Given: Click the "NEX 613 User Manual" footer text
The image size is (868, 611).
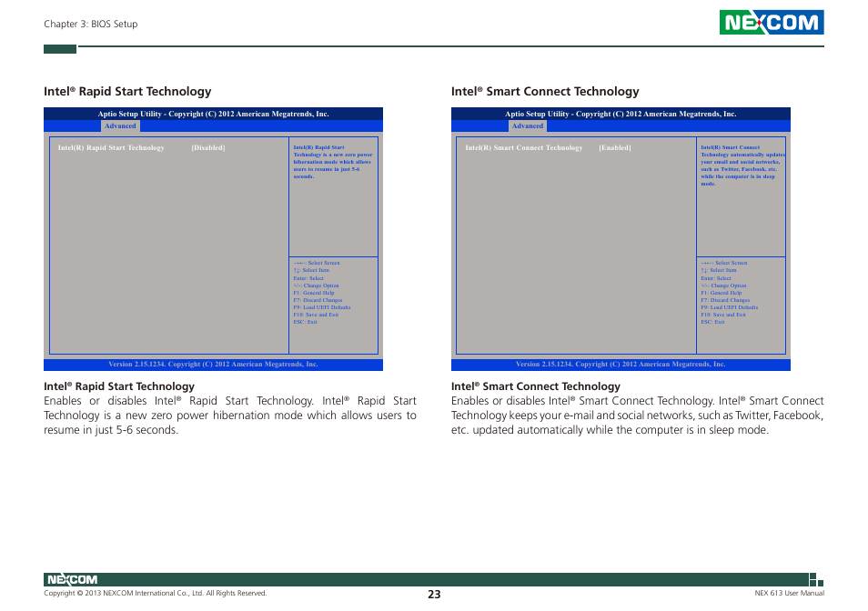Looking at the screenshot, I should point(789,593).
